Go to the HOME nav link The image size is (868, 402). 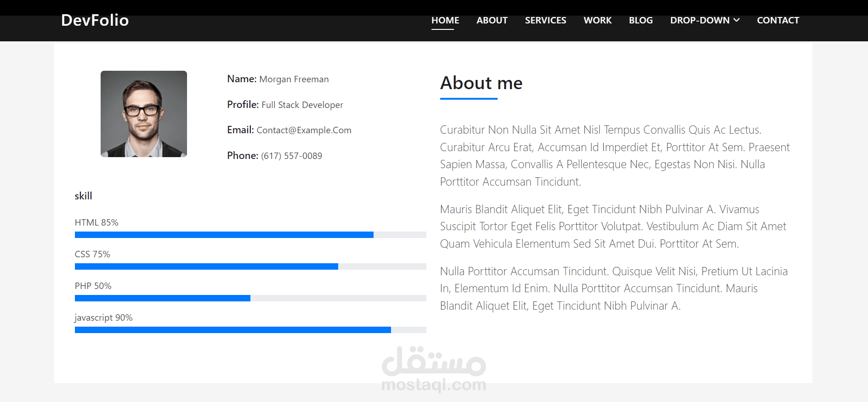[445, 20]
